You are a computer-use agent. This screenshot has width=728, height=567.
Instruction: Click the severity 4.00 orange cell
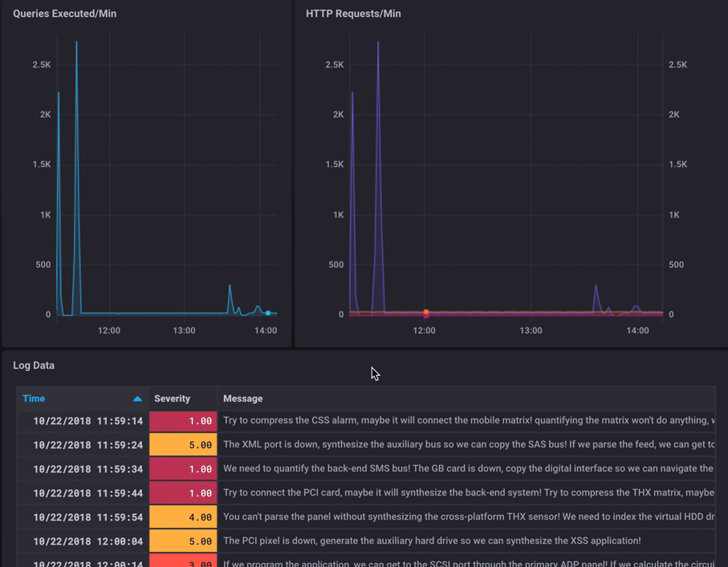click(183, 516)
